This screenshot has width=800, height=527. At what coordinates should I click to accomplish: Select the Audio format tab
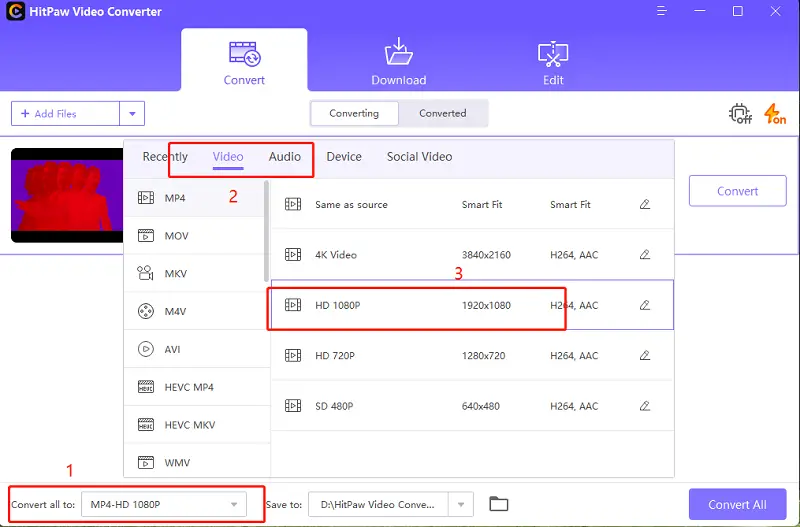pyautogui.click(x=285, y=157)
